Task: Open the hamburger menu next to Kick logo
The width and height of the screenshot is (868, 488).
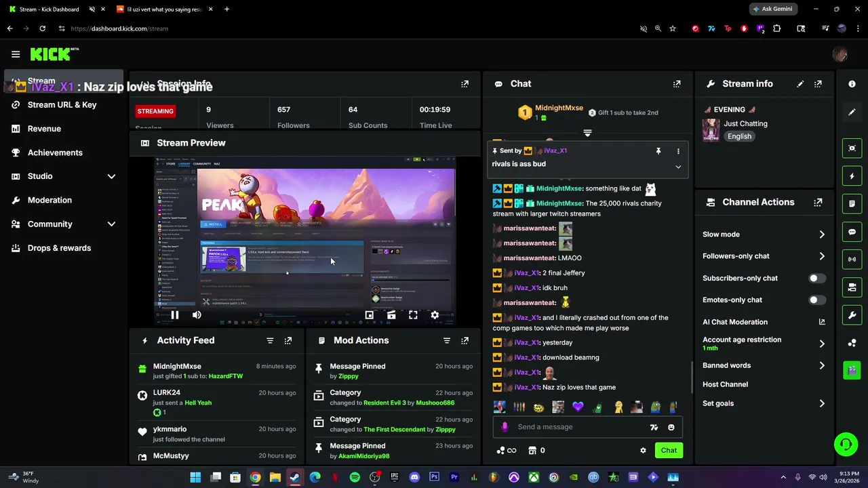Action: pos(16,54)
